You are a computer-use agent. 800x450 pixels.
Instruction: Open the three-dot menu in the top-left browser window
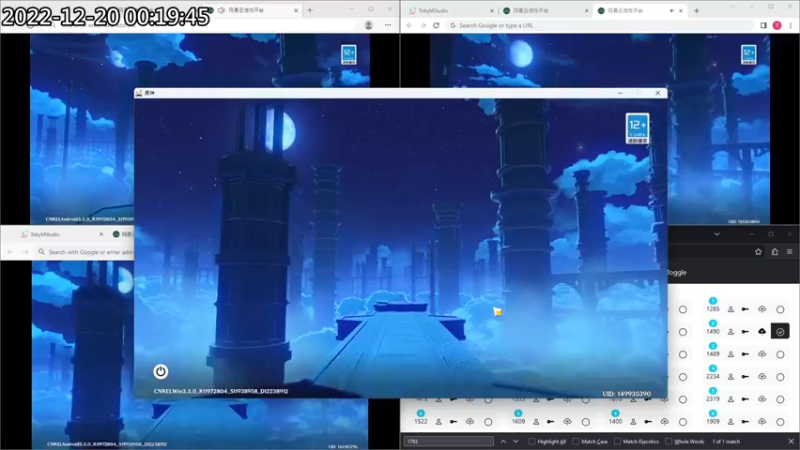point(388,25)
